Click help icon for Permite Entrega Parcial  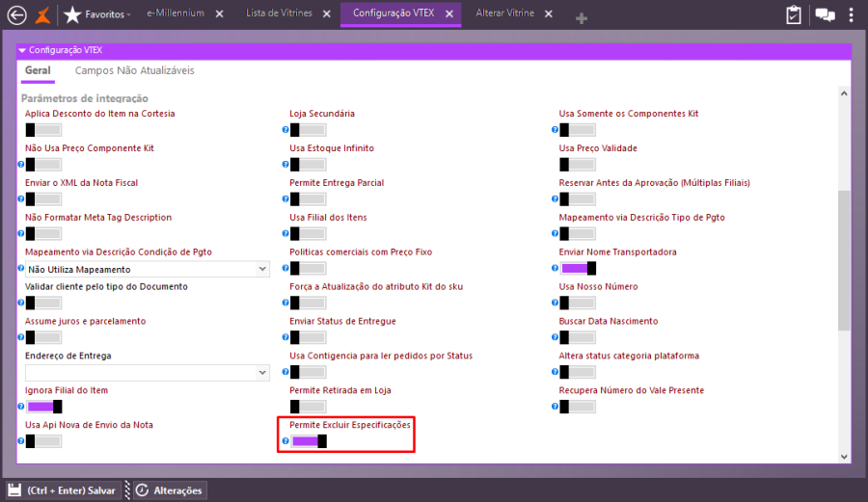[x=285, y=199]
